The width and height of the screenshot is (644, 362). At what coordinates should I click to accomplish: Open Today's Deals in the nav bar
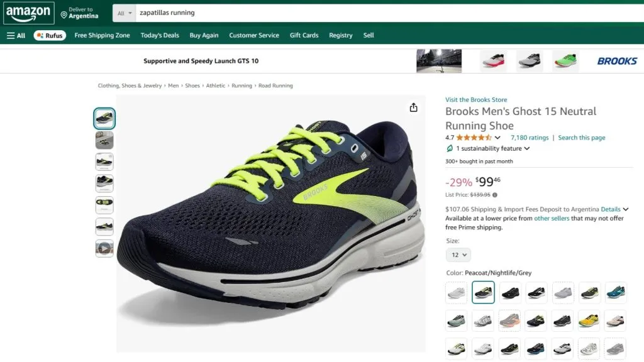(x=160, y=36)
